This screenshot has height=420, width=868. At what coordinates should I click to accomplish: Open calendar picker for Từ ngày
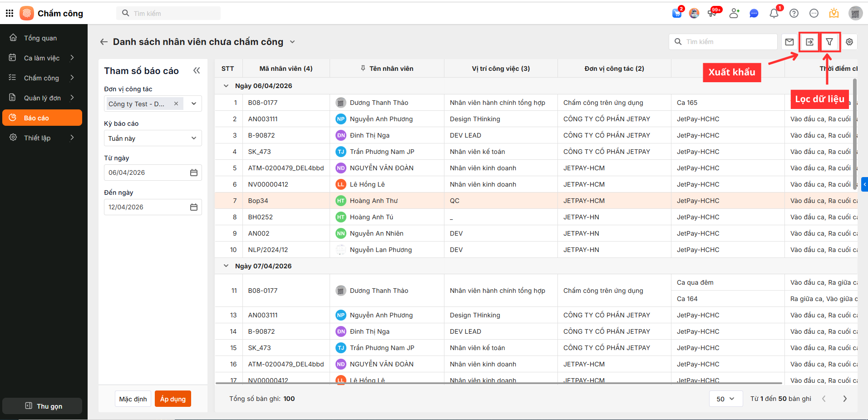(x=194, y=173)
